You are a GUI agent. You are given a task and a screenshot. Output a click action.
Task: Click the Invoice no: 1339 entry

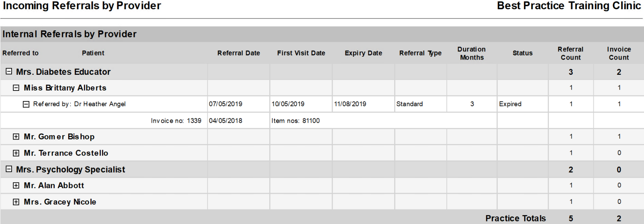(176, 121)
